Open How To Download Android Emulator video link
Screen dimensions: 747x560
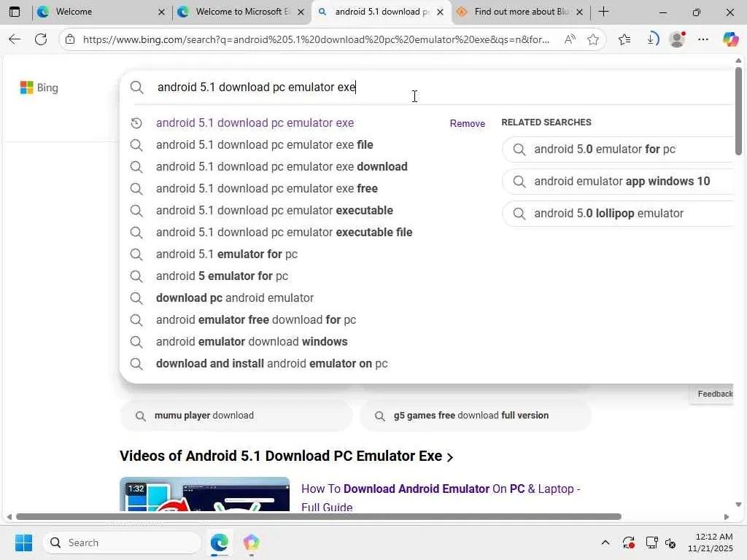pyautogui.click(x=441, y=497)
